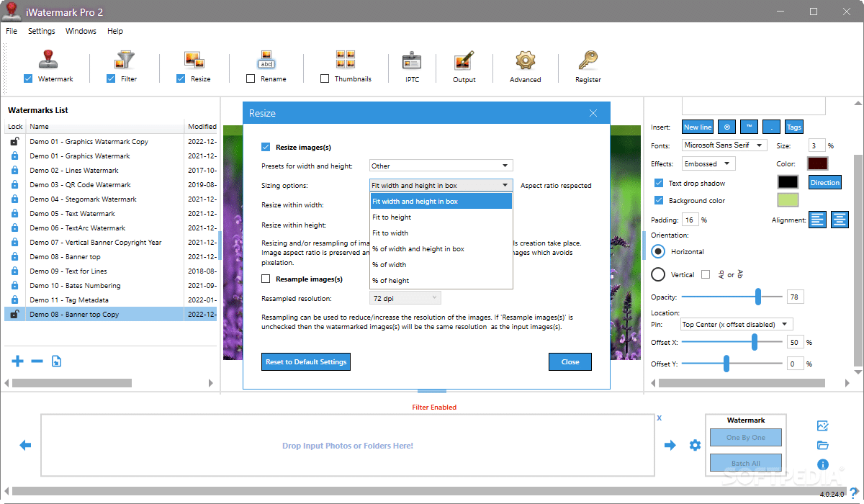Open the Settings menu
This screenshot has width=864, height=504.
[42, 31]
